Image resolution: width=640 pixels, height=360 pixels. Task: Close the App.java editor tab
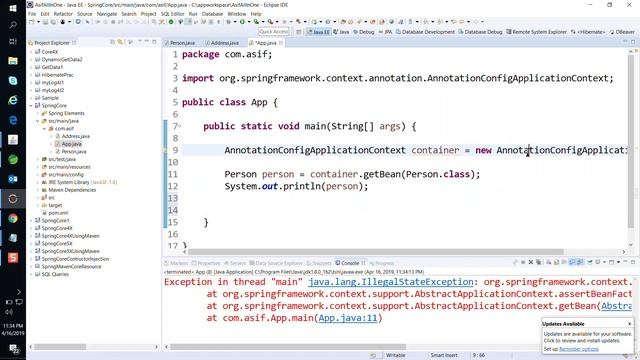281,43
